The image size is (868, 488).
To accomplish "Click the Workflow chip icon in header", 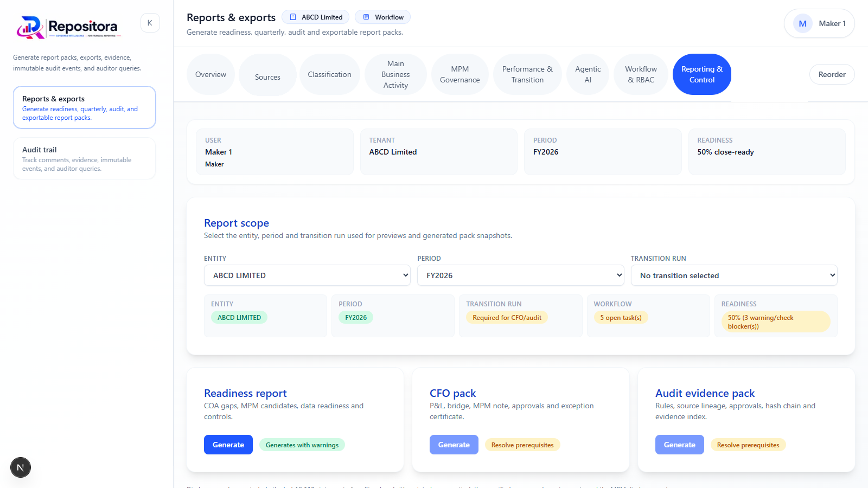I will click(x=366, y=17).
